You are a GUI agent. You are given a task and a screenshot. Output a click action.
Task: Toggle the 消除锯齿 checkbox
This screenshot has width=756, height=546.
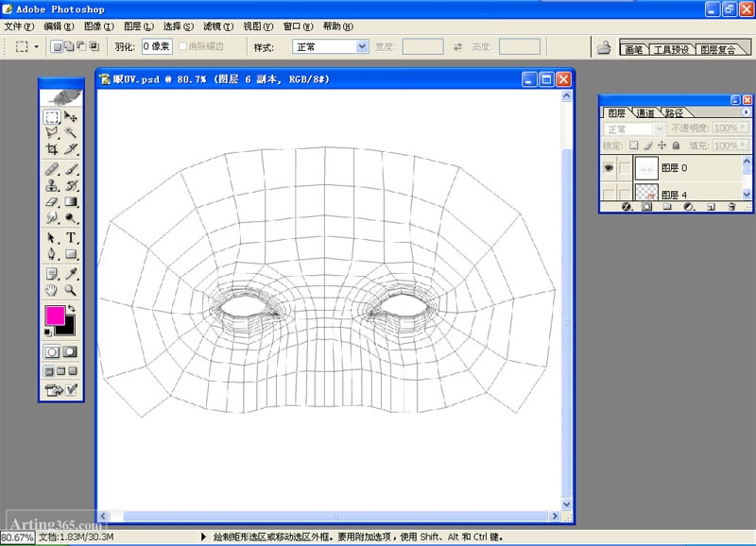182,46
